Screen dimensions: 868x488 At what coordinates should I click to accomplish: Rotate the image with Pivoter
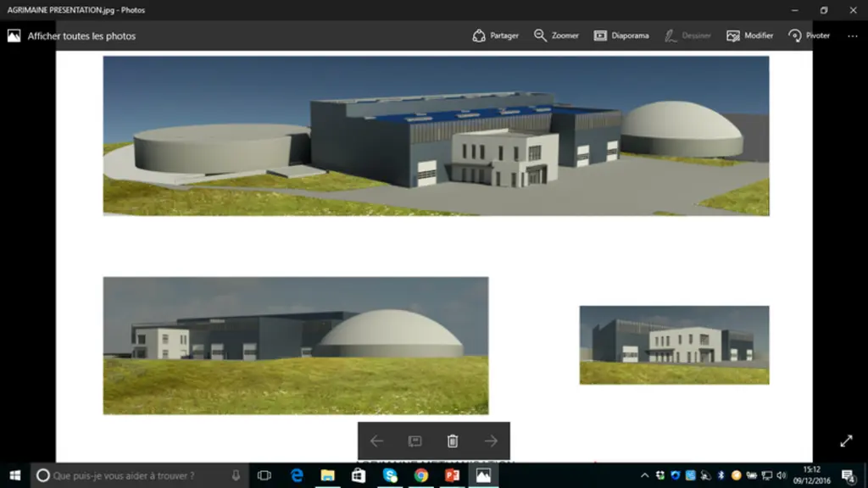pos(810,36)
